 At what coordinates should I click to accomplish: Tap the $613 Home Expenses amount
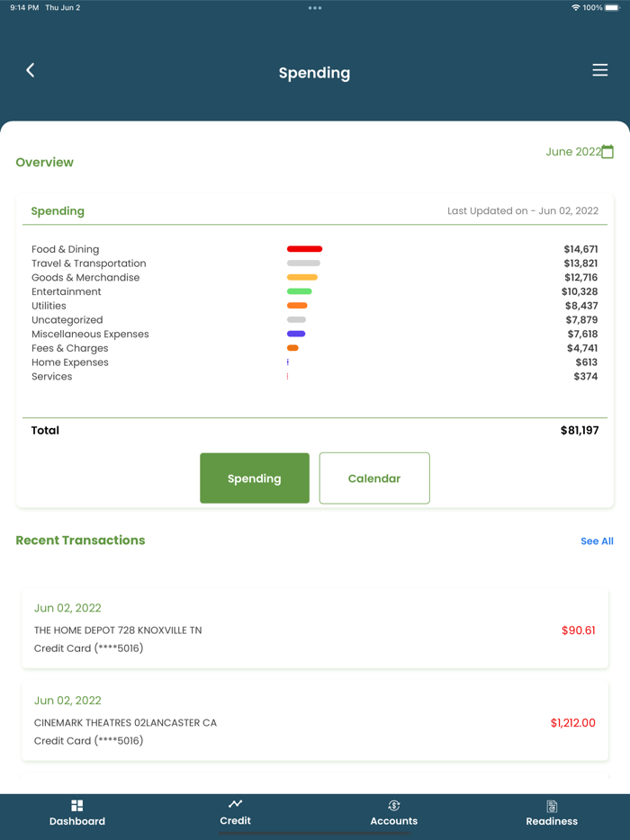(587, 362)
